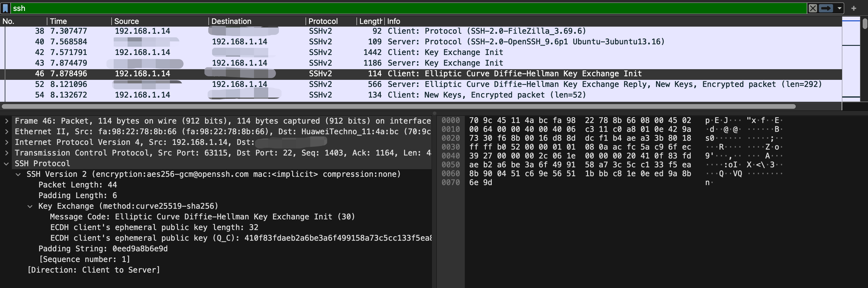Click the display filter bookmark icon
This screenshot has height=288, width=868.
click(x=5, y=8)
